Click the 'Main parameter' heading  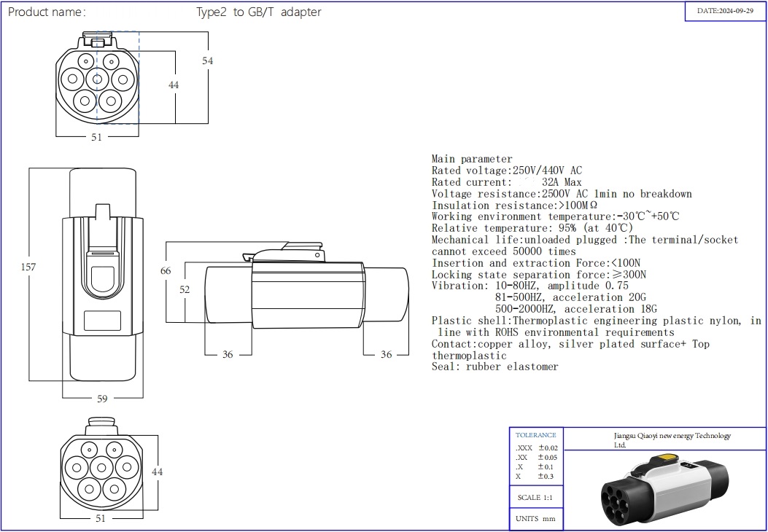tap(472, 159)
